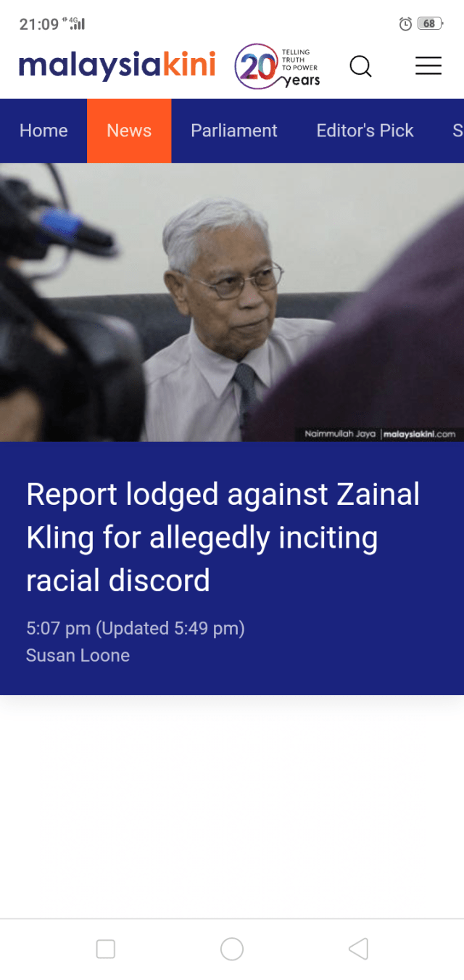Open the search magnifier icon

coord(360,67)
